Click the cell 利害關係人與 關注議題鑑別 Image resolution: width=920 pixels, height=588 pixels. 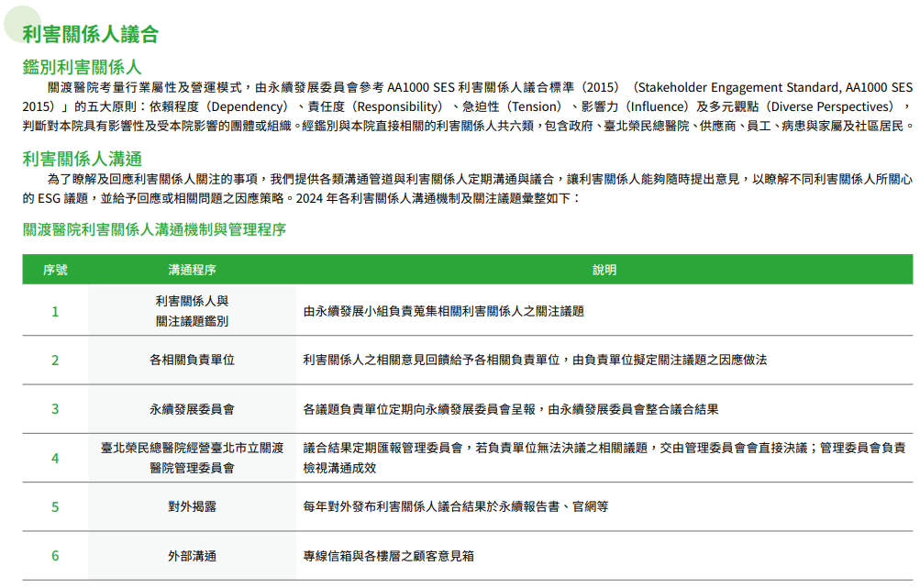click(192, 311)
